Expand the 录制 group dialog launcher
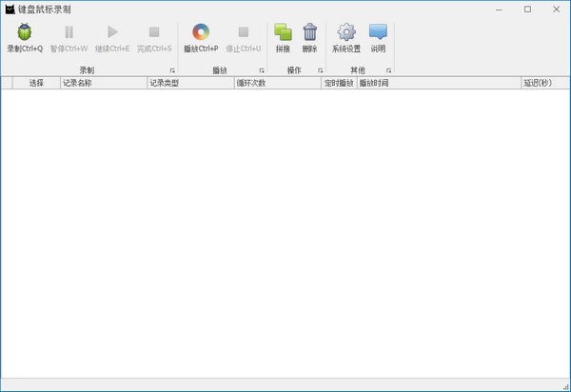571x392 pixels. (x=172, y=70)
